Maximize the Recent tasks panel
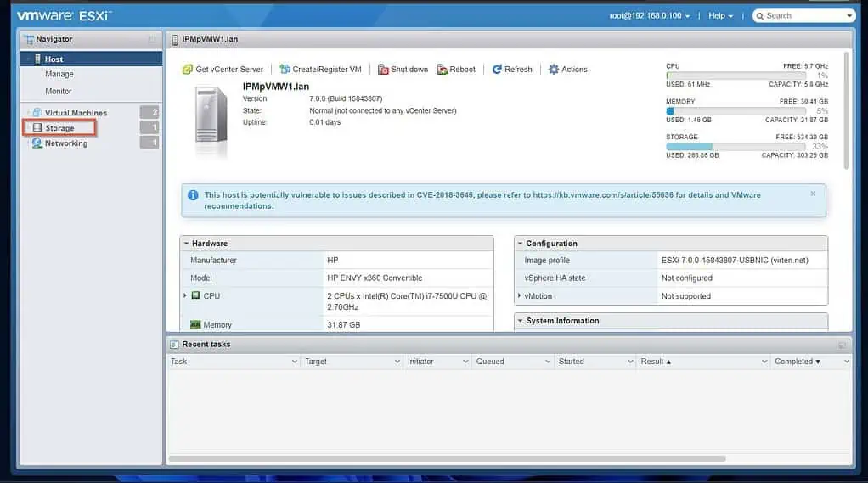This screenshot has height=483, width=868. (x=842, y=345)
